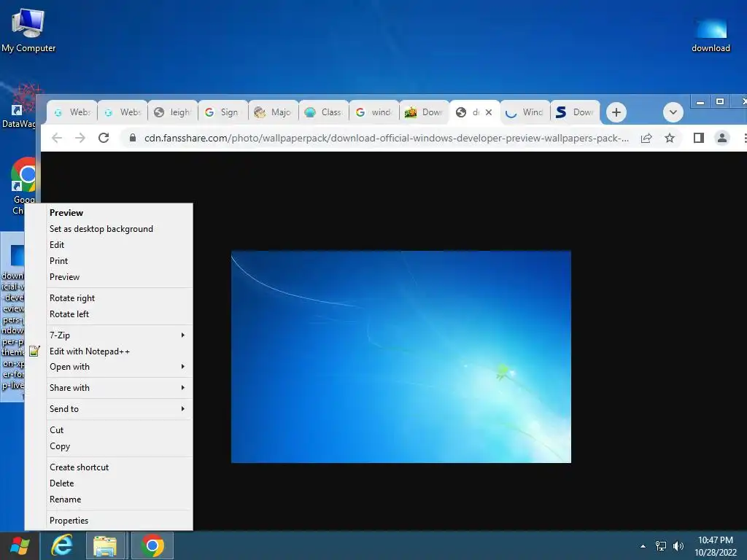Open Chrome profile avatar
Viewport: 747px width, 560px height.
tap(721, 138)
